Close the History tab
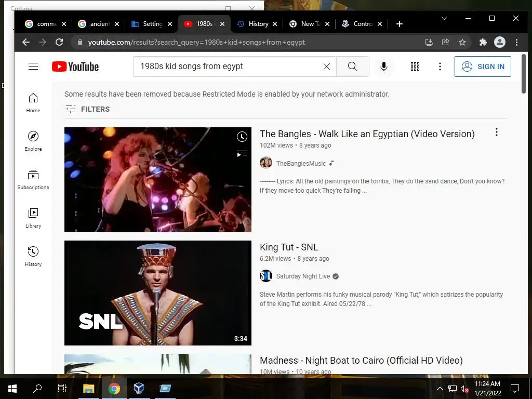Screen dimensions: 532x399 (275, 24)
